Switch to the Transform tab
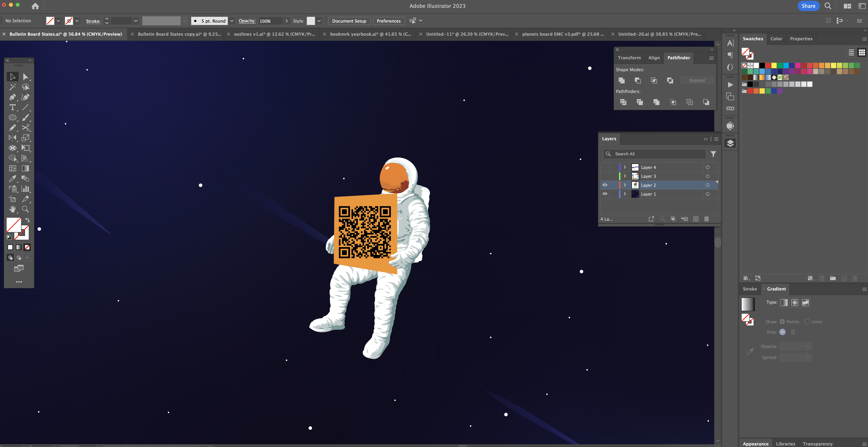 coord(629,58)
